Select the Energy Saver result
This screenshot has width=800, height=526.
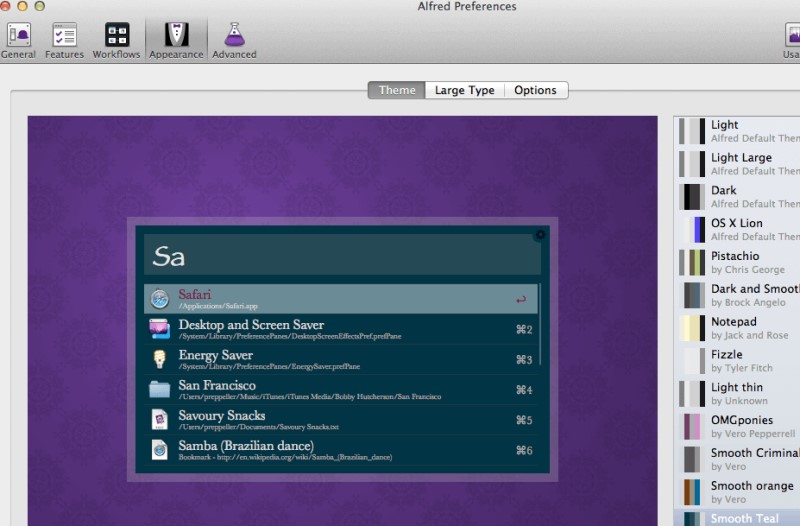[341, 359]
